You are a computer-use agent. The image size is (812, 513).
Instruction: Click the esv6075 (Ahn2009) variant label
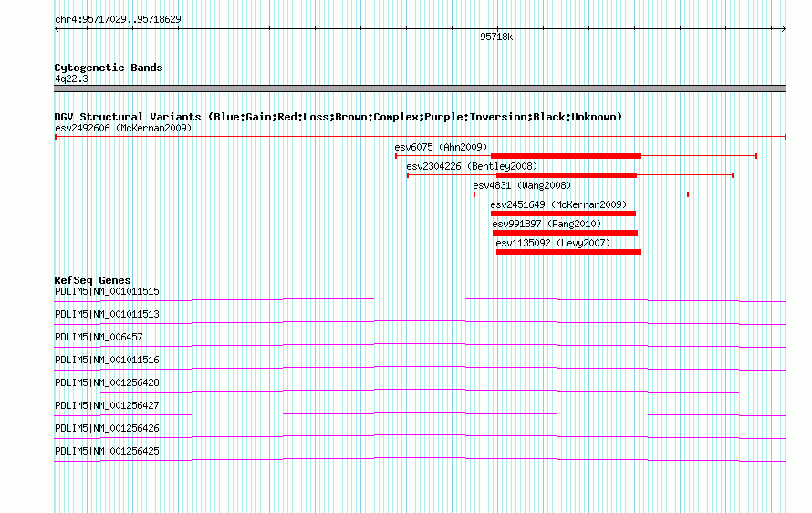(441, 147)
